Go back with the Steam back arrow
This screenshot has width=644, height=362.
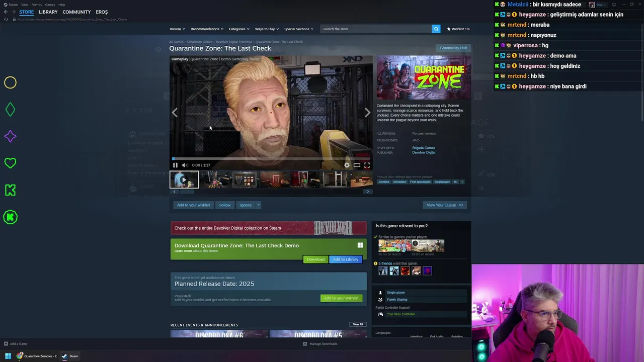tap(6, 12)
